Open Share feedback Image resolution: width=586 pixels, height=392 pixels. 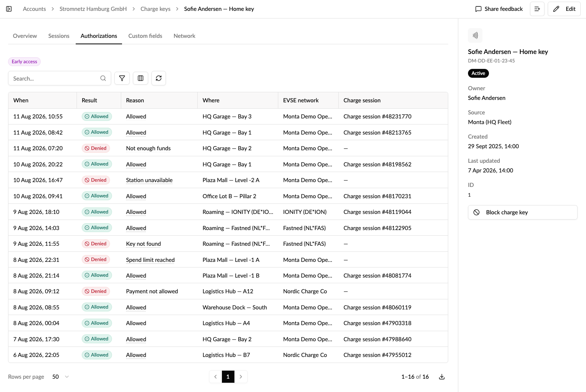[x=499, y=9]
